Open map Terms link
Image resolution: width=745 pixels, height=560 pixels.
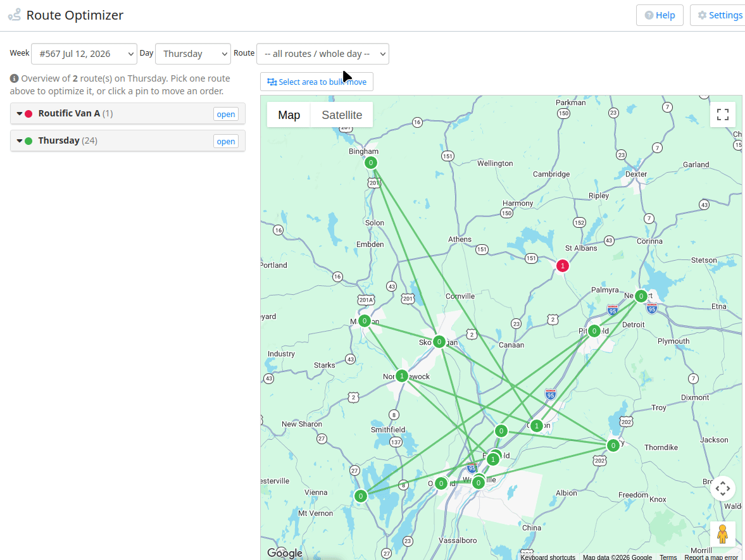tap(668, 557)
